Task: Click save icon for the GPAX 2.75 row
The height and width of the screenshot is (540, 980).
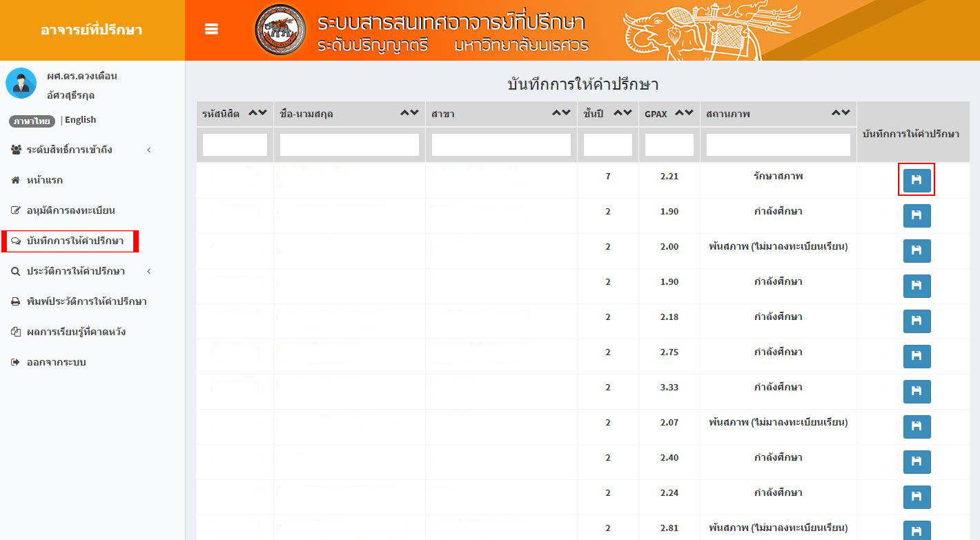Action: click(x=917, y=357)
